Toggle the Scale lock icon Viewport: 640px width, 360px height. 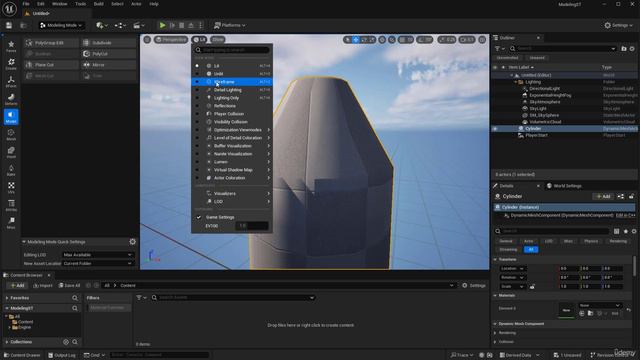tap(532, 287)
